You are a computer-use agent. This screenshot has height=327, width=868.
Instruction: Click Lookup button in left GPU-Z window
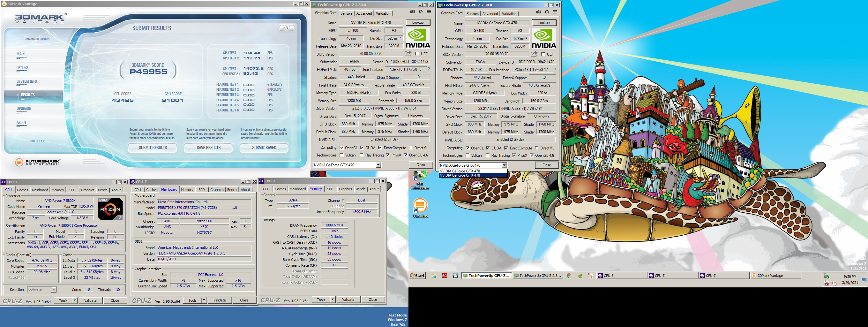[418, 22]
